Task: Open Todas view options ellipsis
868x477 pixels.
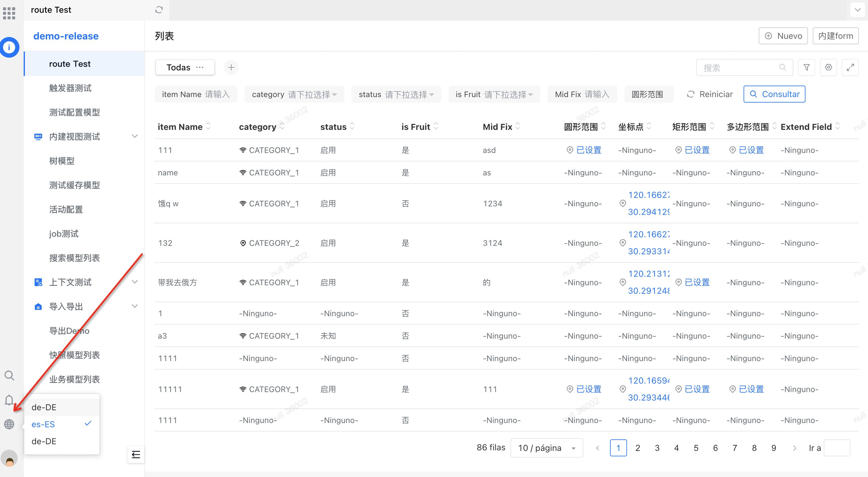Action: point(200,67)
